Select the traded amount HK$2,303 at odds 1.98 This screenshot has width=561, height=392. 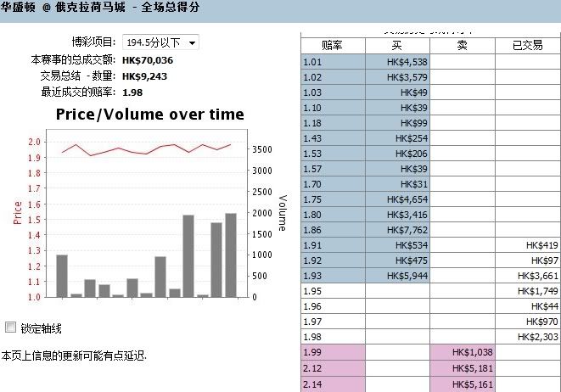(x=527, y=336)
